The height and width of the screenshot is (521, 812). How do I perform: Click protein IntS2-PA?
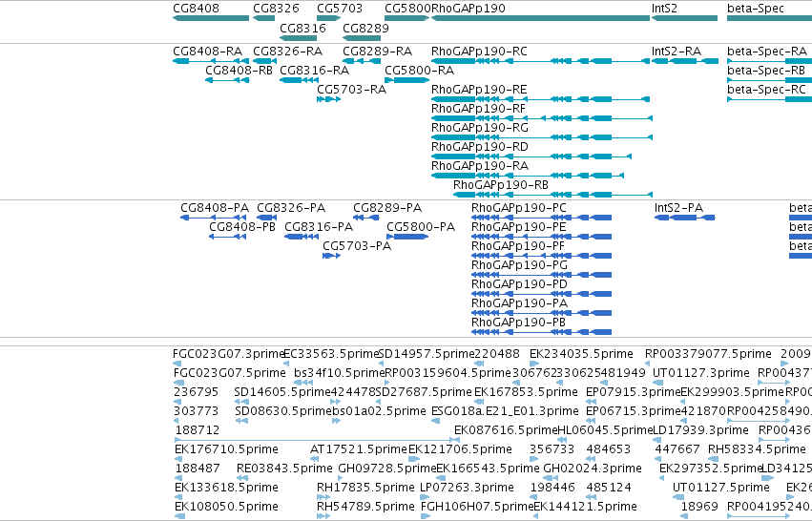[x=684, y=218]
